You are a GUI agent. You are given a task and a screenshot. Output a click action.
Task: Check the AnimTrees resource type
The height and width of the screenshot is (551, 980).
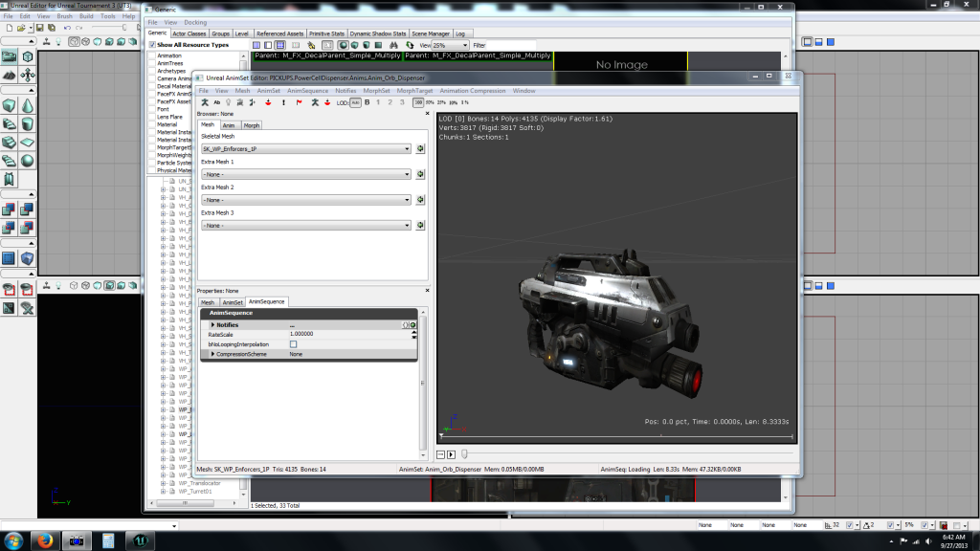click(x=152, y=63)
